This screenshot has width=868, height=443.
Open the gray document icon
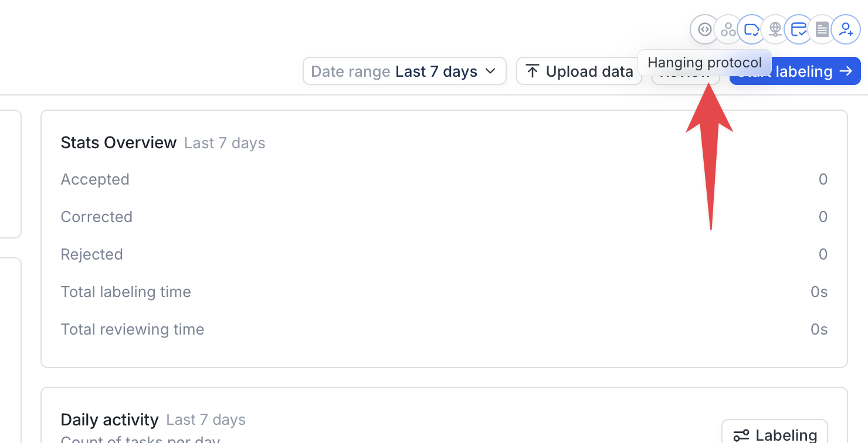click(822, 29)
